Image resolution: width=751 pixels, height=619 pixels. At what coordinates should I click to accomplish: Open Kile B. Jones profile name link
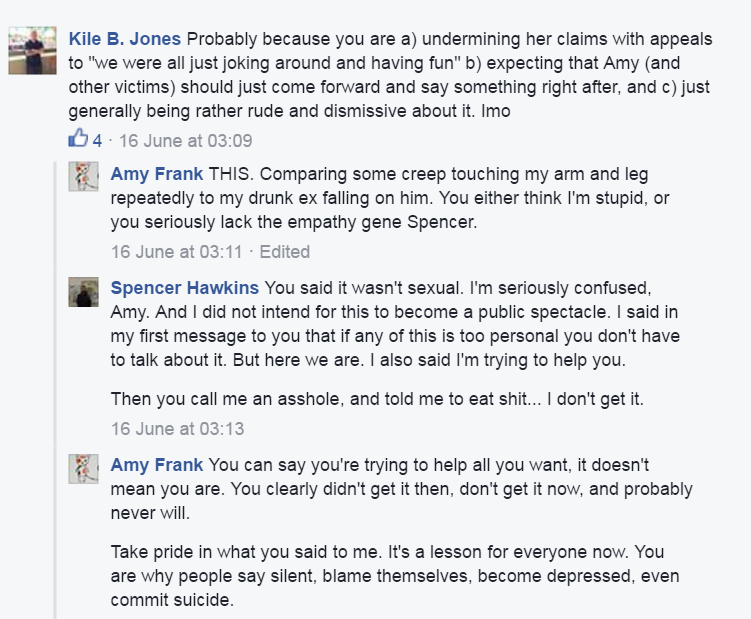(125, 39)
